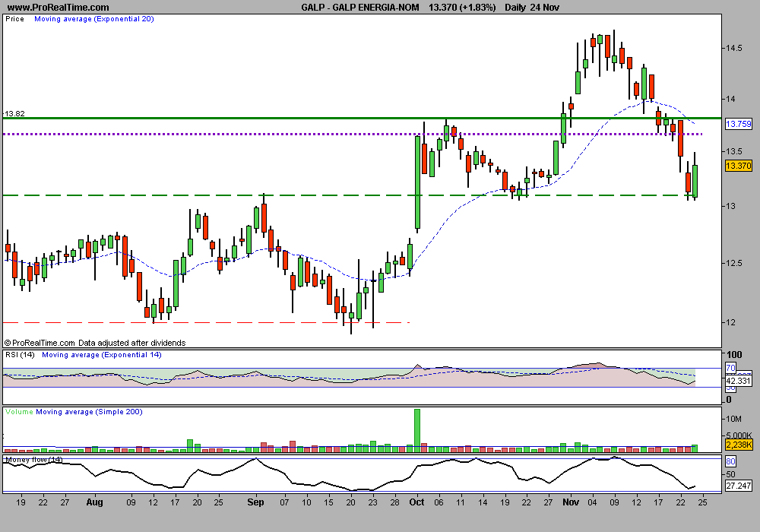The width and height of the screenshot is (760, 532).
Task: Select the Money flow (14) panel label
Action: (x=33, y=459)
